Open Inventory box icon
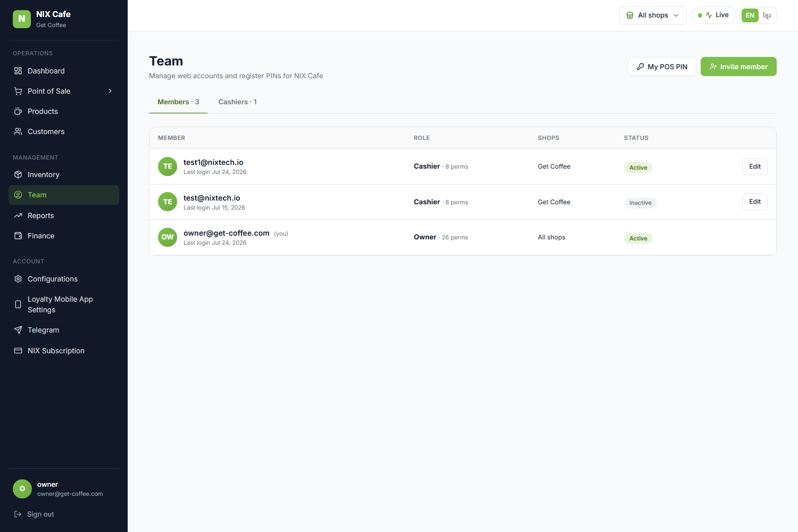Image resolution: width=798 pixels, height=532 pixels. click(x=18, y=174)
